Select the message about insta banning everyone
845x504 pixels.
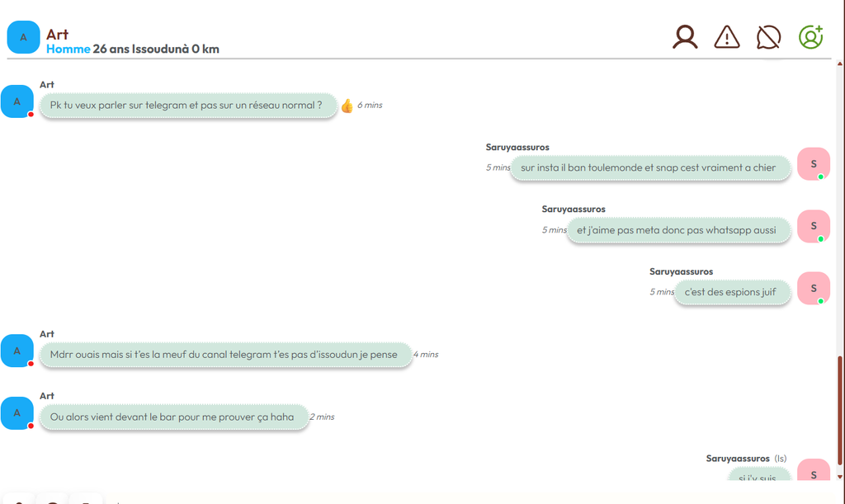650,167
